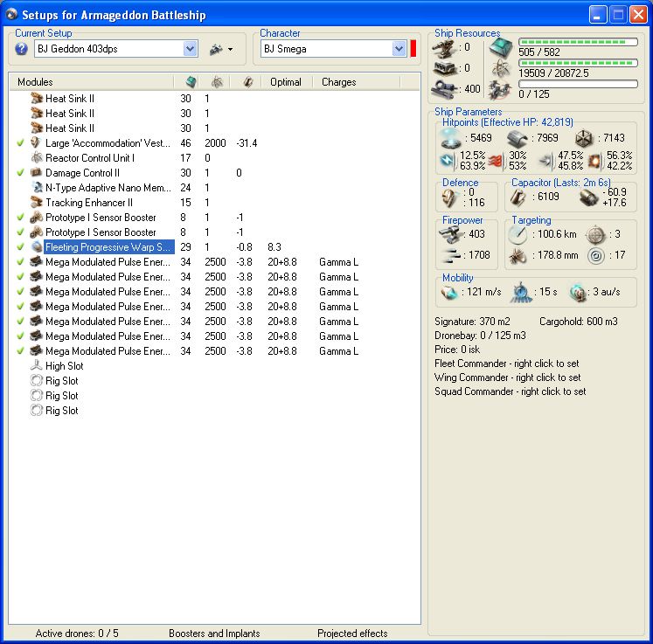Click the max velocity icon 121 m/s

tap(449, 292)
